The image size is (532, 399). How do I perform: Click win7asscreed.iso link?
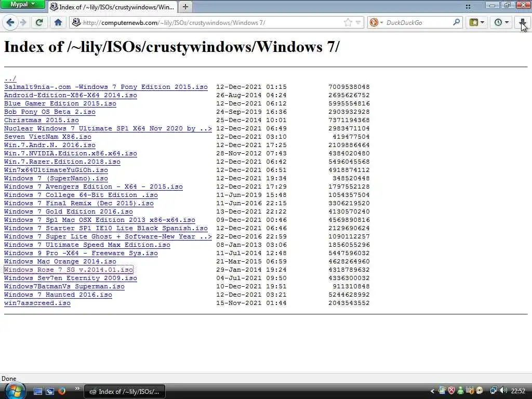[37, 303]
